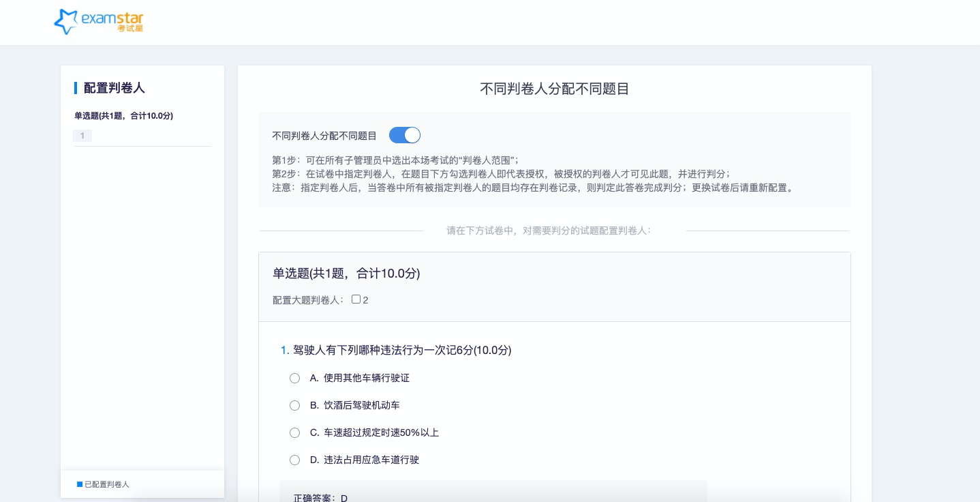Select radio button for option A

point(294,378)
